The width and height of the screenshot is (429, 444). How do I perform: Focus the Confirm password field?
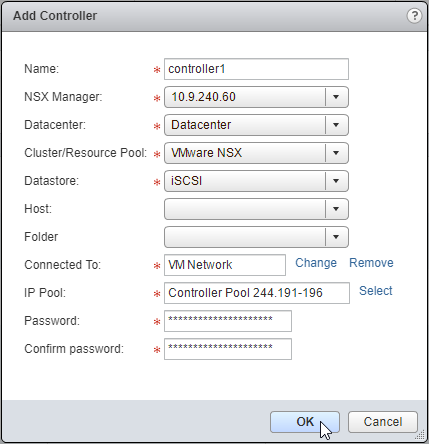(228, 349)
